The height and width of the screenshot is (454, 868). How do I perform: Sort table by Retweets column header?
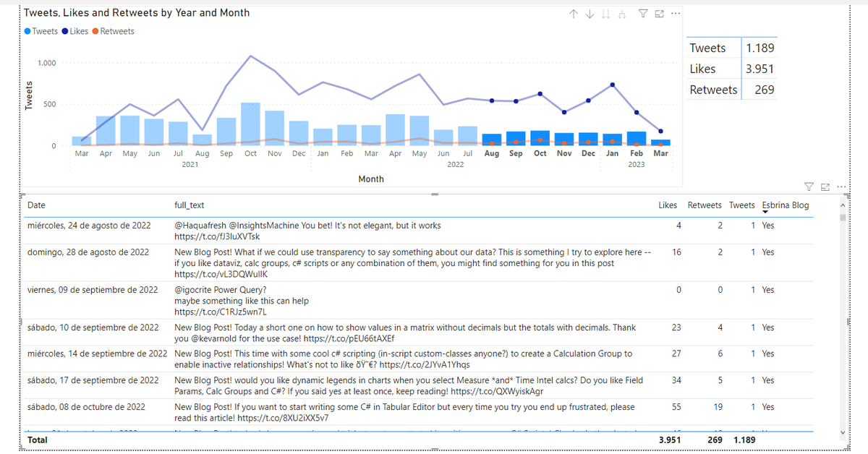tap(705, 205)
